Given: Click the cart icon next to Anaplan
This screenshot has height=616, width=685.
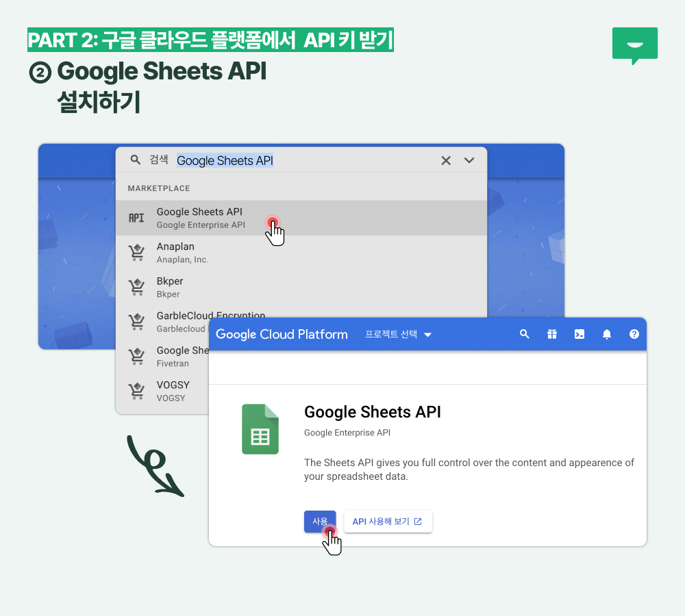Looking at the screenshot, I should tap(137, 253).
